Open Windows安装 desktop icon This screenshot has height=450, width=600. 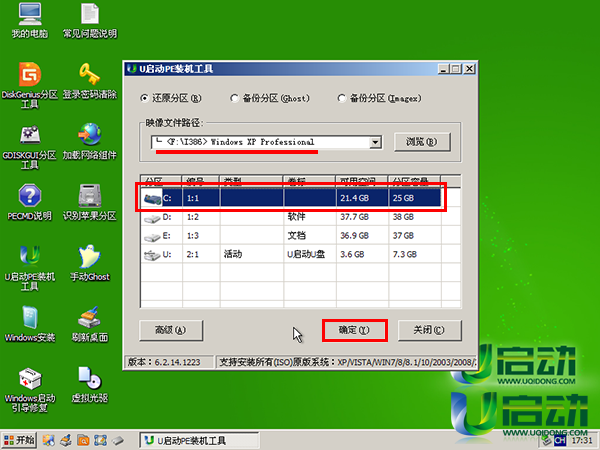point(30,324)
